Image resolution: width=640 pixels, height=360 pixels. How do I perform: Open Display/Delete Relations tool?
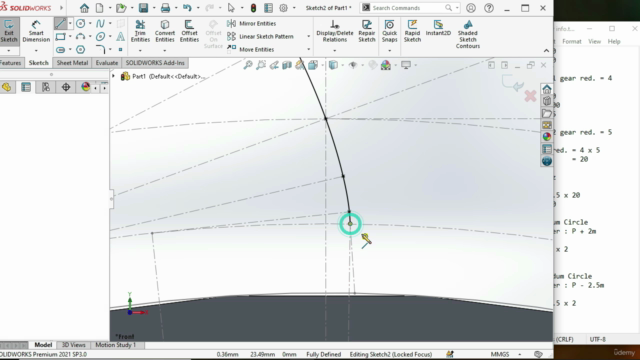[335, 31]
